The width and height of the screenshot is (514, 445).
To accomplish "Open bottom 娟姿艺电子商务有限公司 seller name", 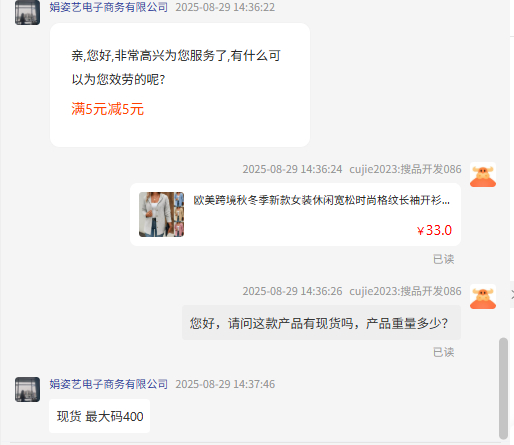I will (109, 384).
